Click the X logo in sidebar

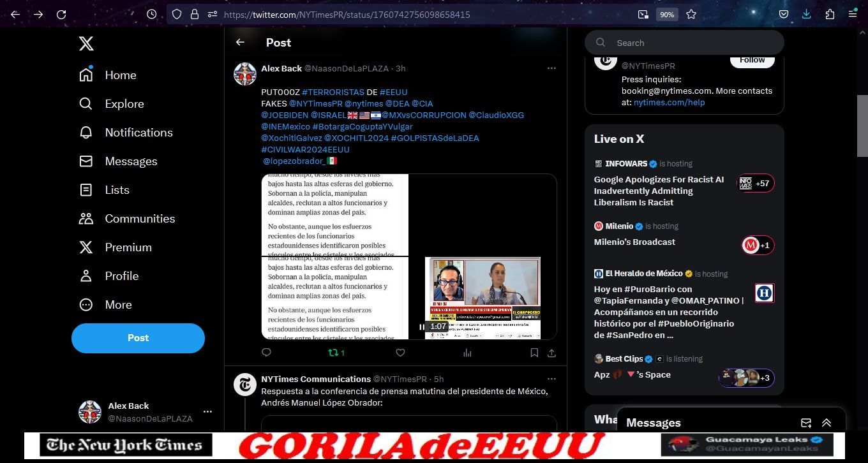point(86,43)
